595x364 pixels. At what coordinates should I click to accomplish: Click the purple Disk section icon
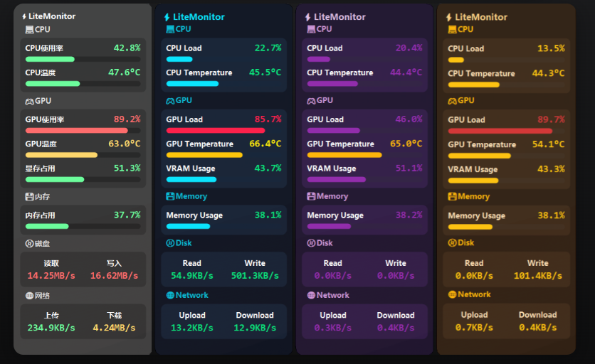311,243
